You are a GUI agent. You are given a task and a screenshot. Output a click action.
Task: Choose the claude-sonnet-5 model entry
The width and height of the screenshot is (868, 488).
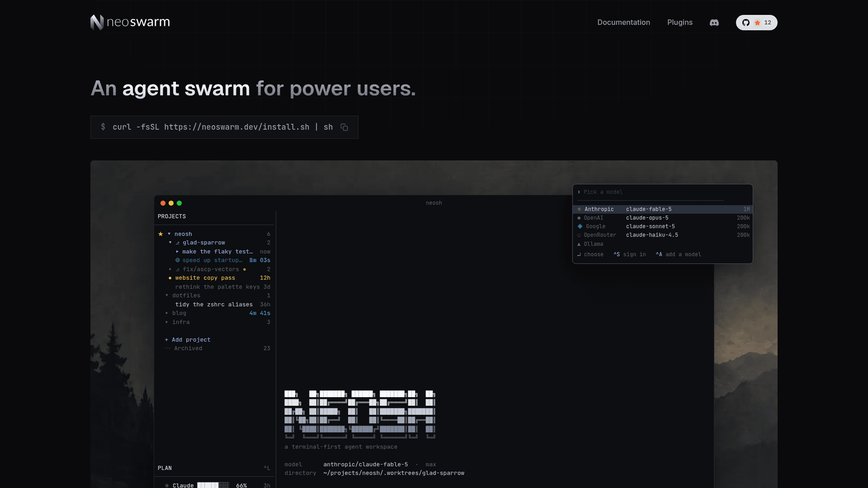[x=651, y=226]
